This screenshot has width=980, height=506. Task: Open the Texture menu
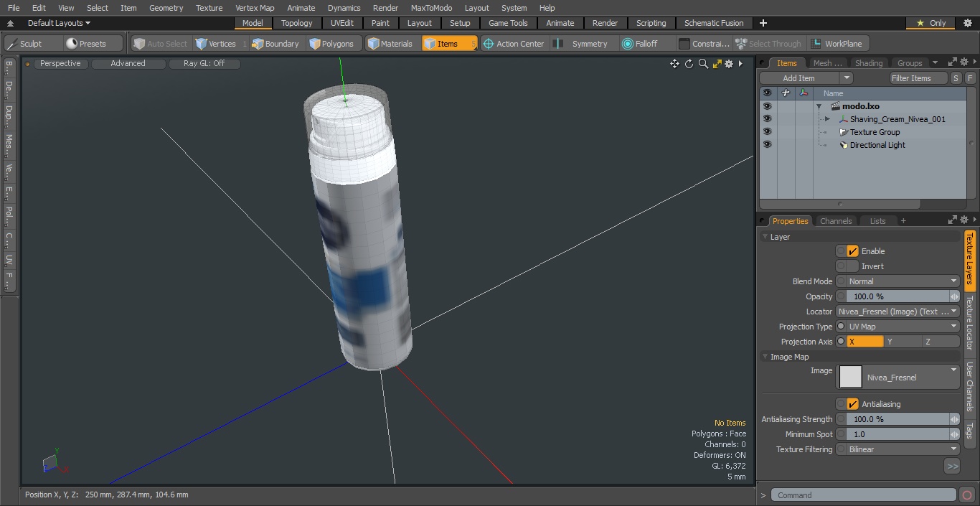[x=209, y=8]
